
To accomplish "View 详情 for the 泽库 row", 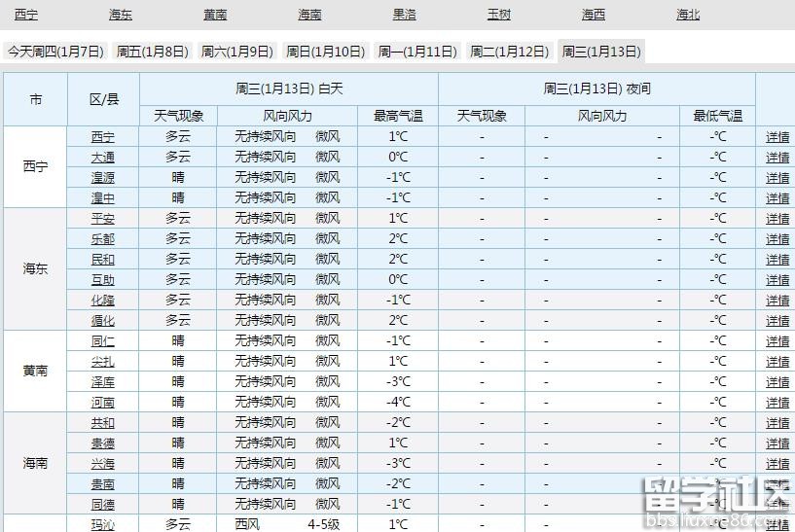I will click(777, 382).
